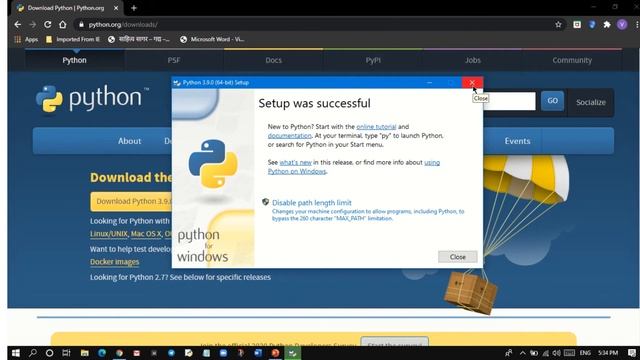
Task: Open the Docker images link
Action: pos(115,262)
